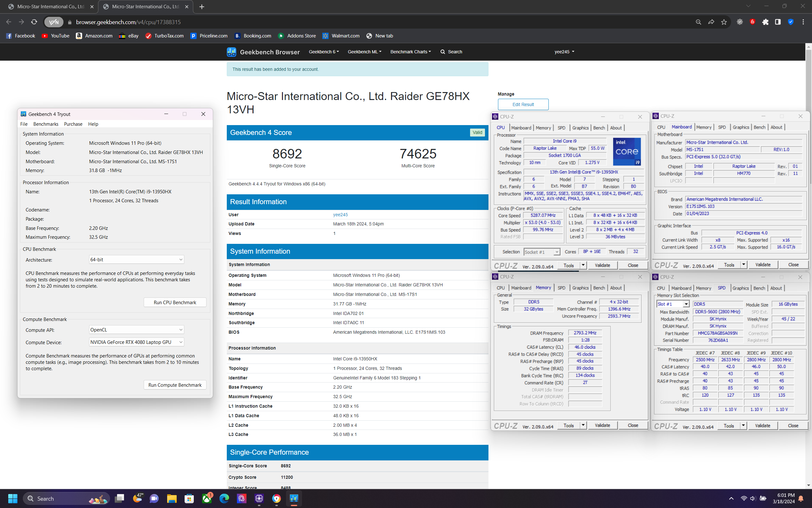Viewport: 812px width, 508px height.
Task: Open the File menu in Geekbench 4
Action: pos(24,124)
